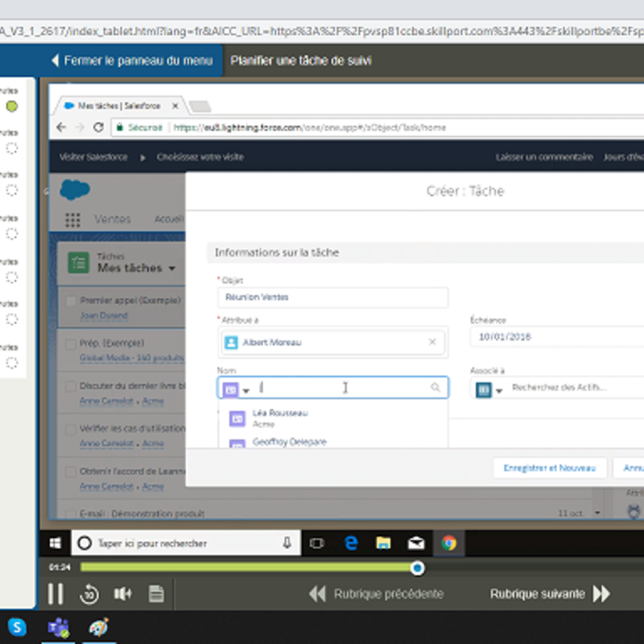Close the Mes tâches Salesforce tab
The height and width of the screenshot is (644, 644).
pos(175,106)
